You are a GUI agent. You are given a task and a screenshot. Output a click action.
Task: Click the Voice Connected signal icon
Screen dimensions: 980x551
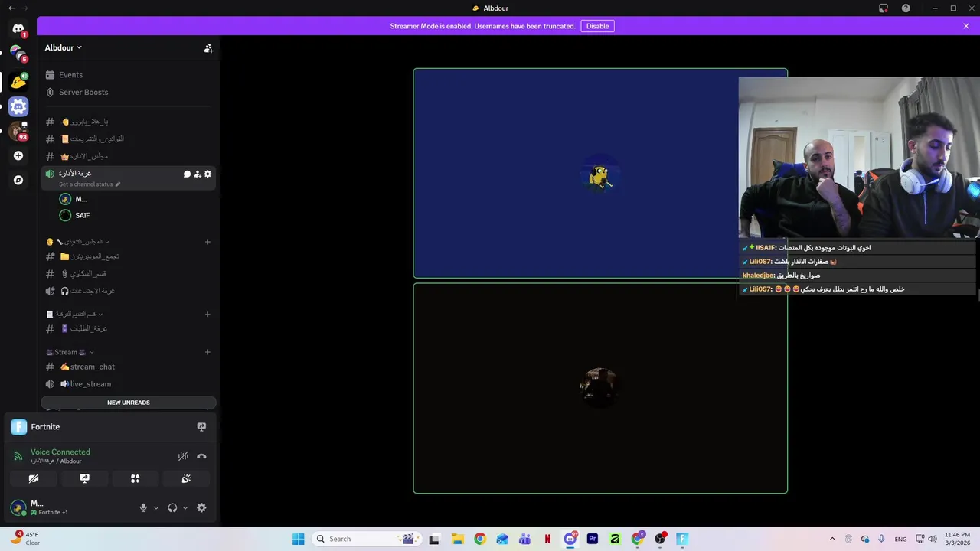point(18,456)
